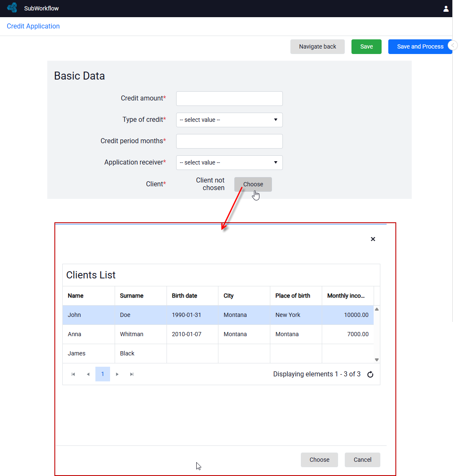Image resolution: width=459 pixels, height=476 pixels.
Task: Select the James row in clients
Action: (218, 353)
